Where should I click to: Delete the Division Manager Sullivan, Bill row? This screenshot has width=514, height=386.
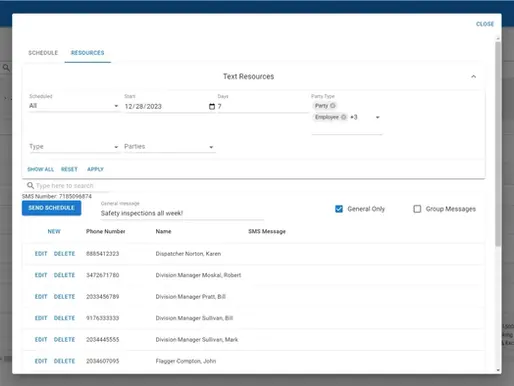(x=64, y=318)
